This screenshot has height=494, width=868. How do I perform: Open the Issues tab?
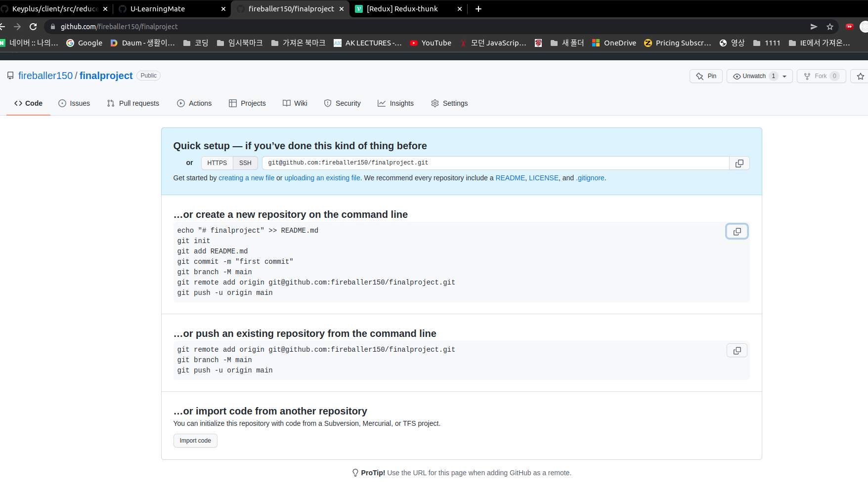[x=74, y=103]
